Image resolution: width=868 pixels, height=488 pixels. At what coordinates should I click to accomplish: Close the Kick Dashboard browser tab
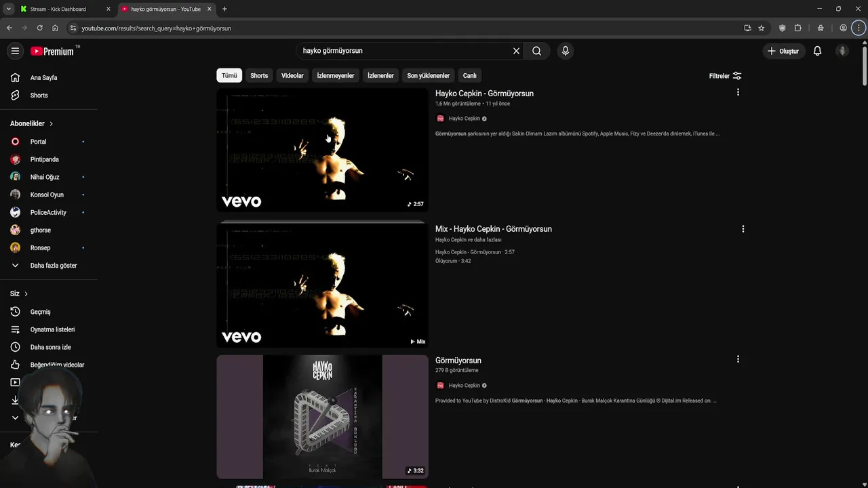pyautogui.click(x=108, y=9)
